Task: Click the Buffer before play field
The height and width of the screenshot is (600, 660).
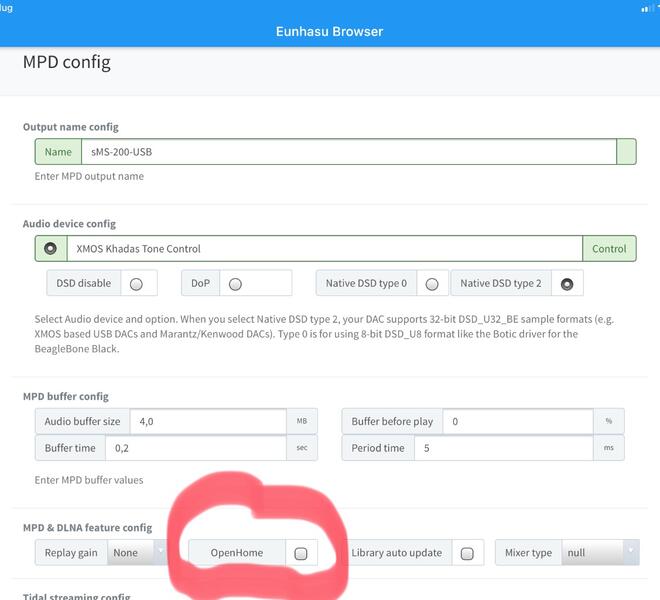Action: pyautogui.click(x=517, y=422)
